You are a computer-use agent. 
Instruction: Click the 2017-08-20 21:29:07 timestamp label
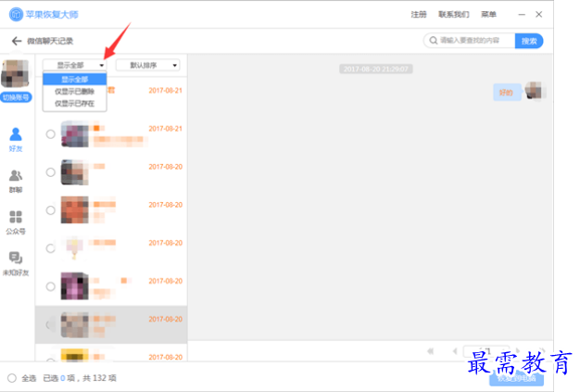376,70
